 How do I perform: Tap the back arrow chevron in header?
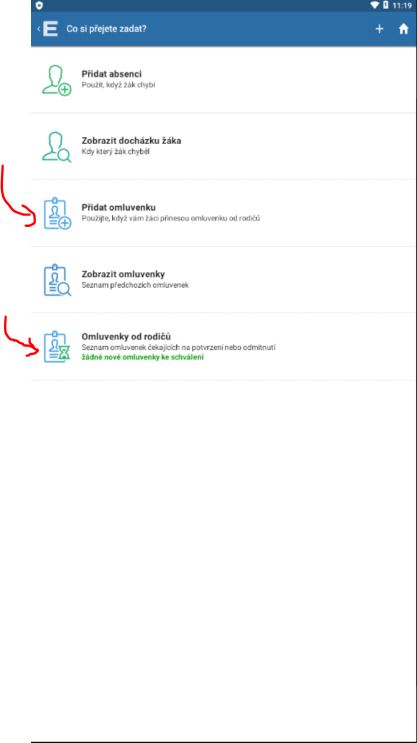coord(38,29)
